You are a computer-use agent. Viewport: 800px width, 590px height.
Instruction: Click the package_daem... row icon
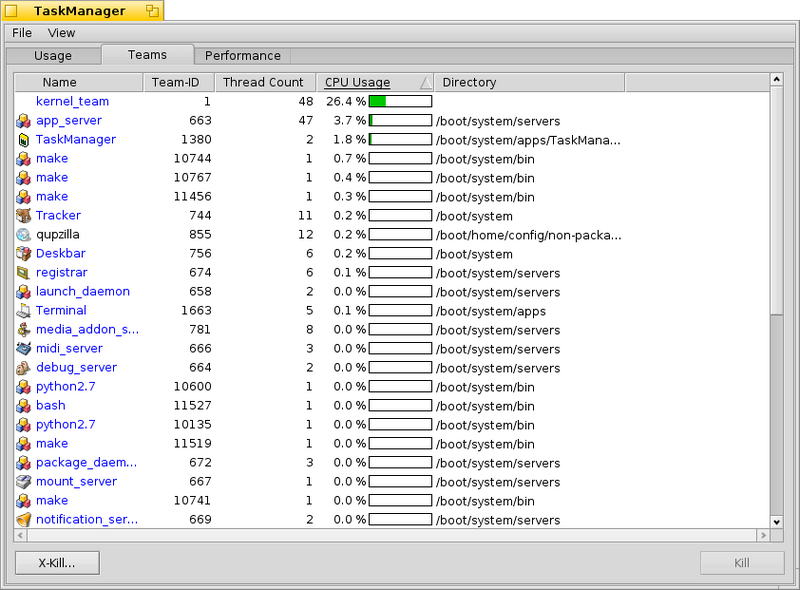[23, 463]
